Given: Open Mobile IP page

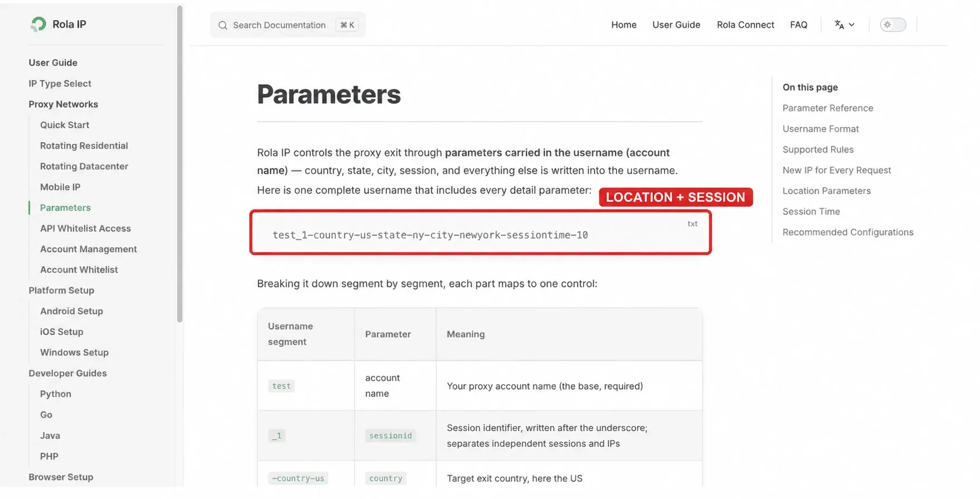Looking at the screenshot, I should [x=60, y=186].
